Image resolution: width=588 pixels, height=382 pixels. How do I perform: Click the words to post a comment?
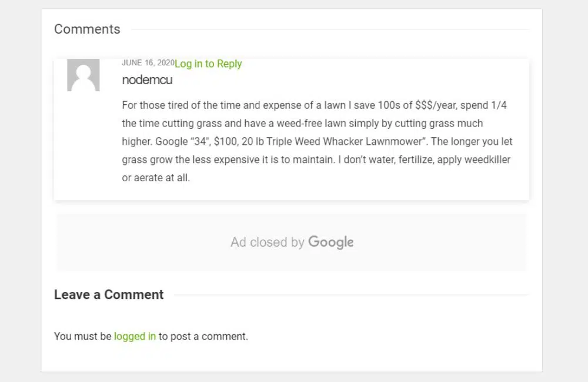203,337
